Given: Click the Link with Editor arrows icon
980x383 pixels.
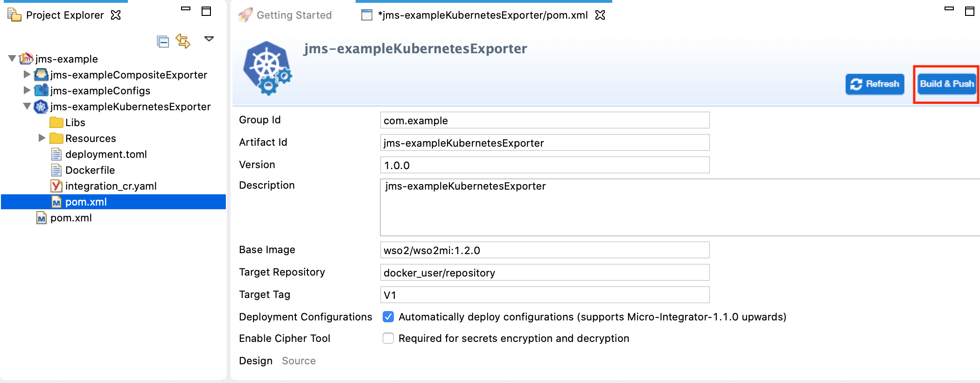Looking at the screenshot, I should tap(183, 41).
